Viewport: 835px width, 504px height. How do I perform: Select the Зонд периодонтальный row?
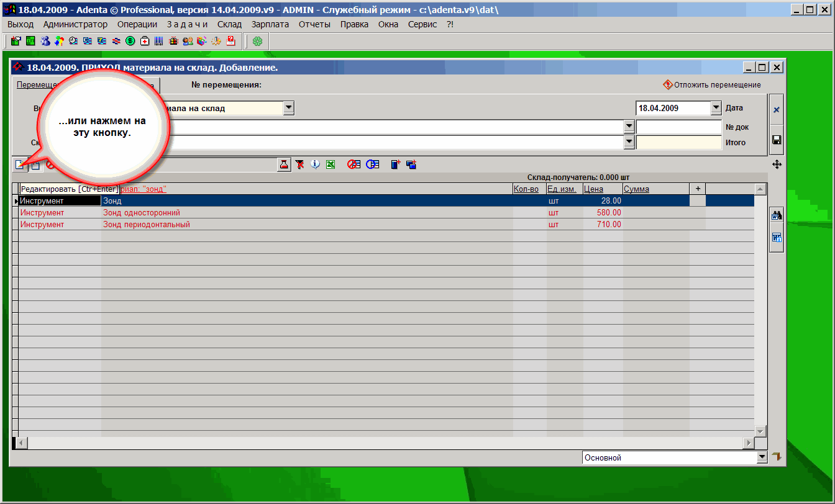147,225
